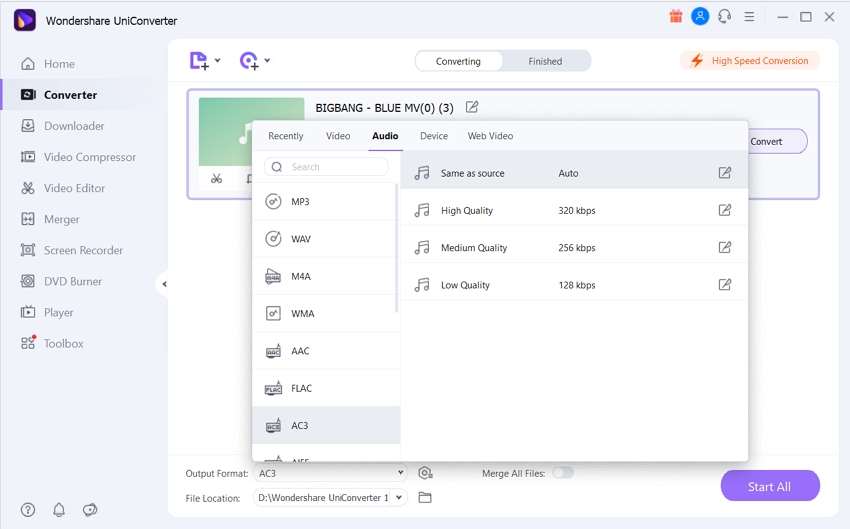
Task: Choose WAV from the format list
Action: point(325,239)
